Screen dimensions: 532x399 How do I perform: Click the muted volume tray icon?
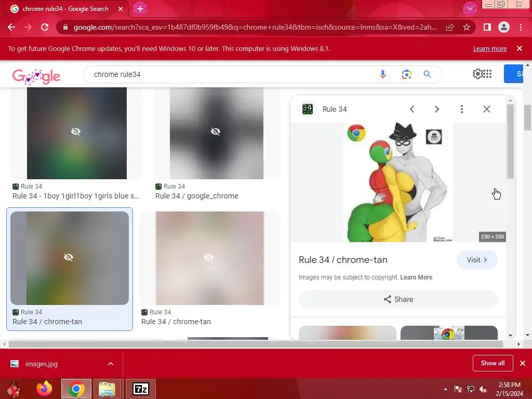[x=483, y=389]
